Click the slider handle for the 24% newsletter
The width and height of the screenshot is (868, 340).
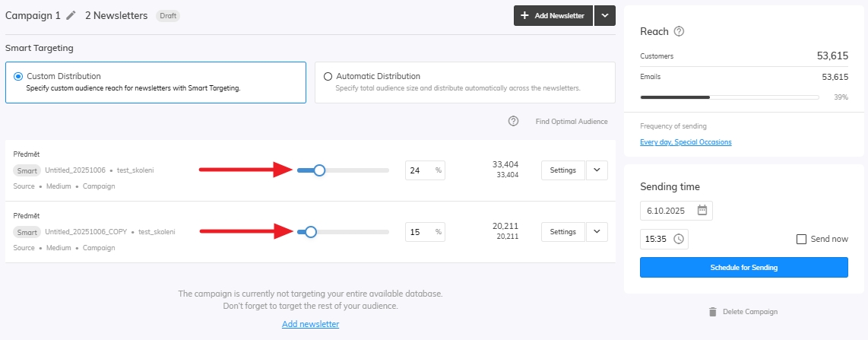coord(319,170)
